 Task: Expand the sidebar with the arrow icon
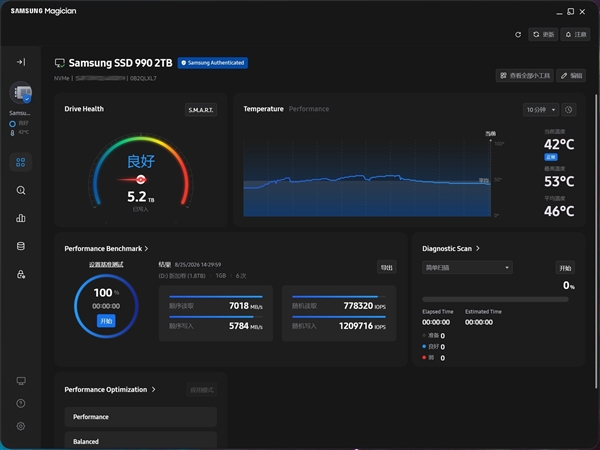click(x=21, y=62)
